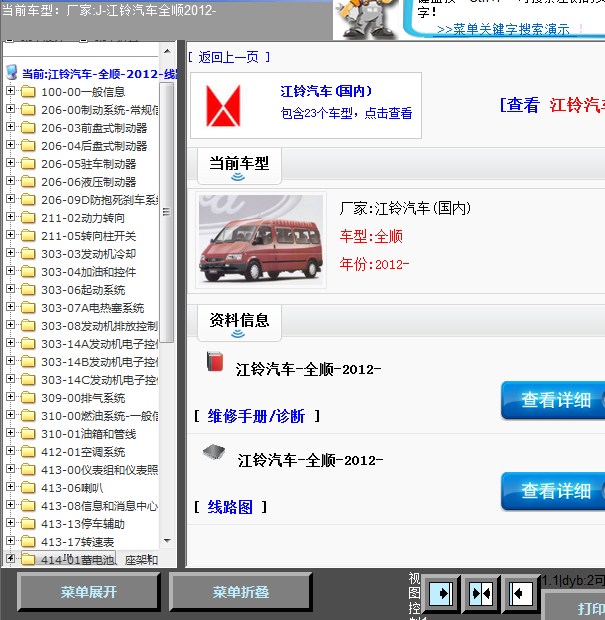
Task: Select the 当前:江铃汽车-全顺-2012 root item
Action: pos(99,74)
